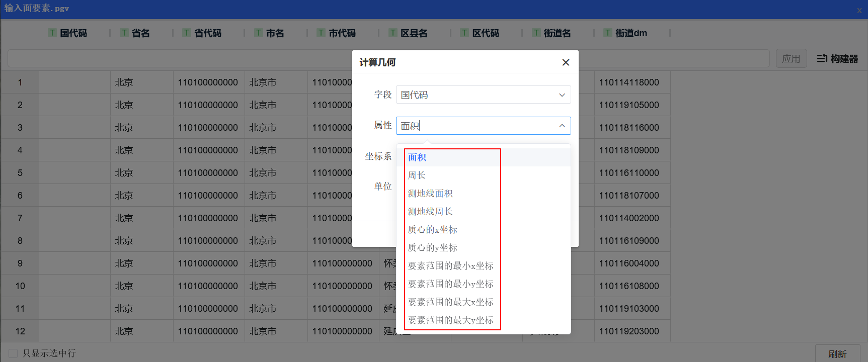Click the text-type icon beside 市名 column

point(258,33)
